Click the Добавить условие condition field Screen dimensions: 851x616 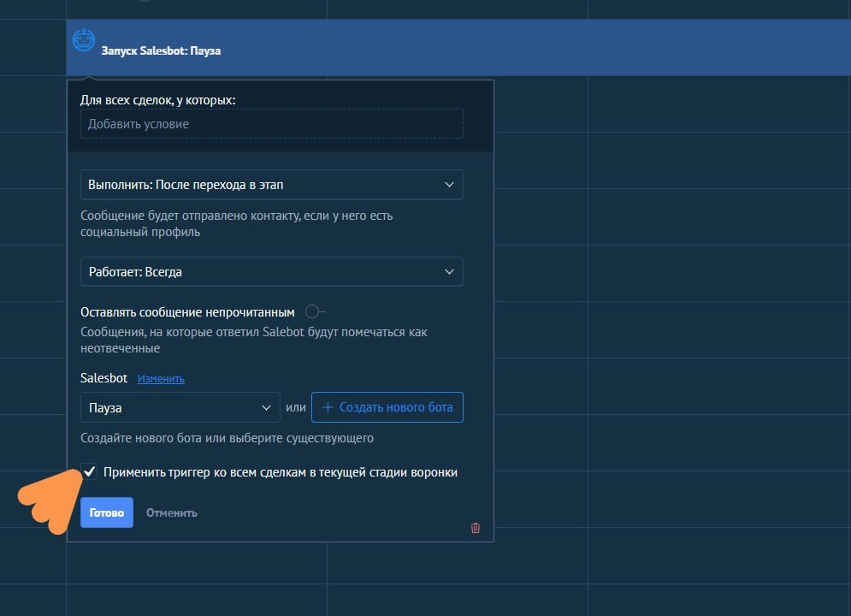pos(272,124)
